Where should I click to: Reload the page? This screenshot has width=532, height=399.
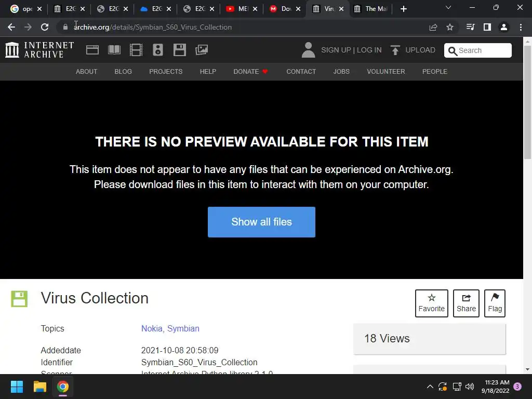(45, 27)
